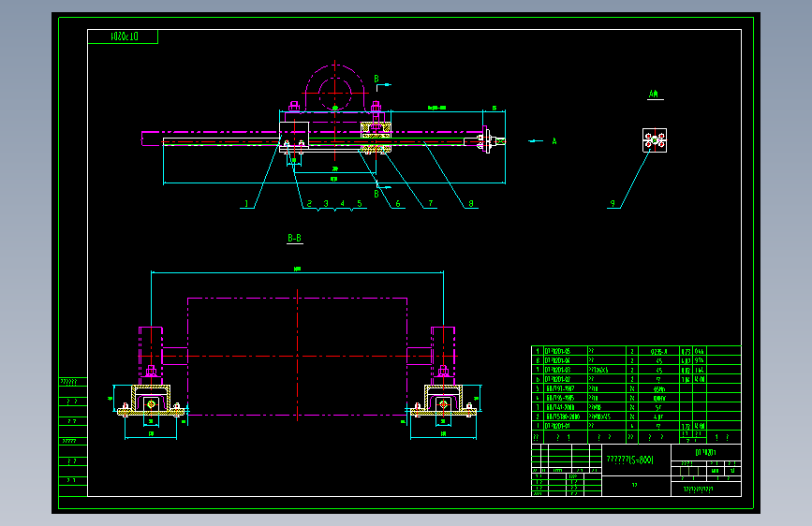Select the bearing housing circle in top view
The height and width of the screenshot is (526, 812).
coord(335,94)
